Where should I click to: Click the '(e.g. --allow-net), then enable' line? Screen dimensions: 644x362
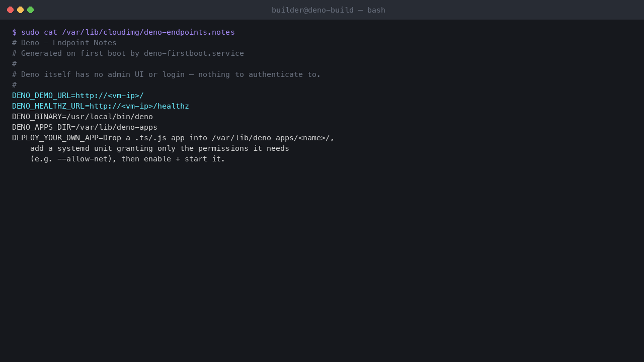[128, 159]
